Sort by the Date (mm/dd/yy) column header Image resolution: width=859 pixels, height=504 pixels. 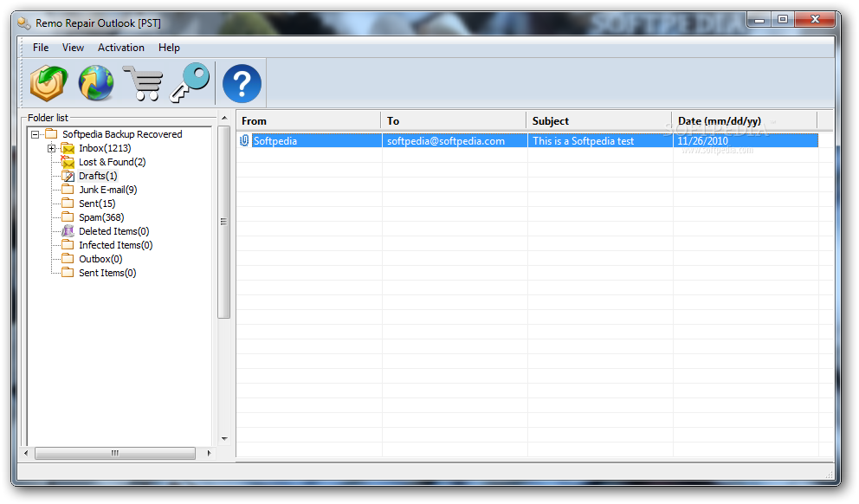(745, 121)
